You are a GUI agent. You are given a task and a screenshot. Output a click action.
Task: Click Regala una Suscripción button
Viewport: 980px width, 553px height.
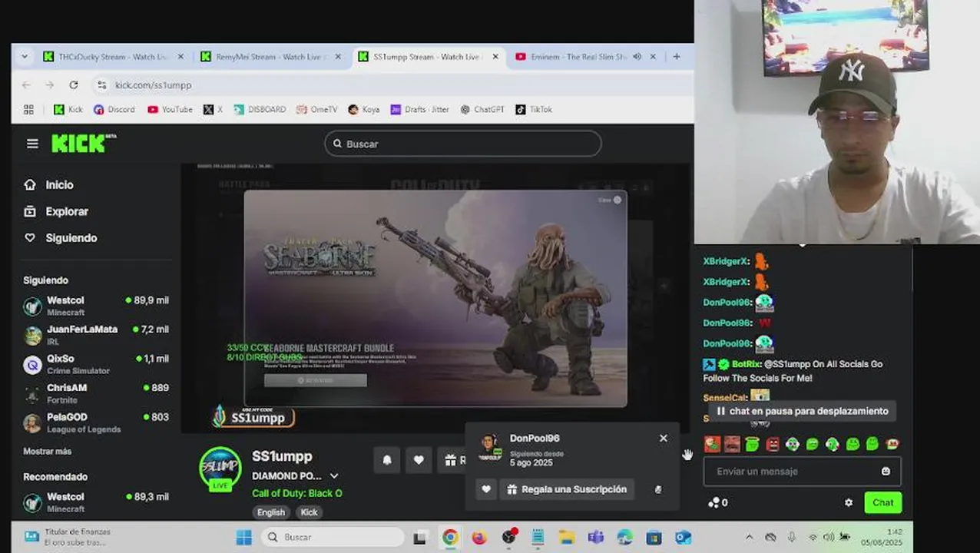point(567,489)
